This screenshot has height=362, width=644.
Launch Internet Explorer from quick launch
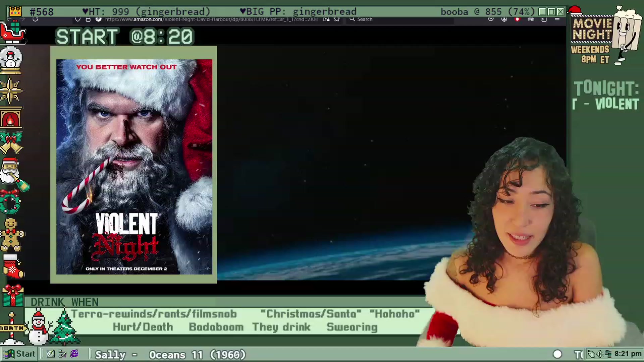[x=74, y=354]
